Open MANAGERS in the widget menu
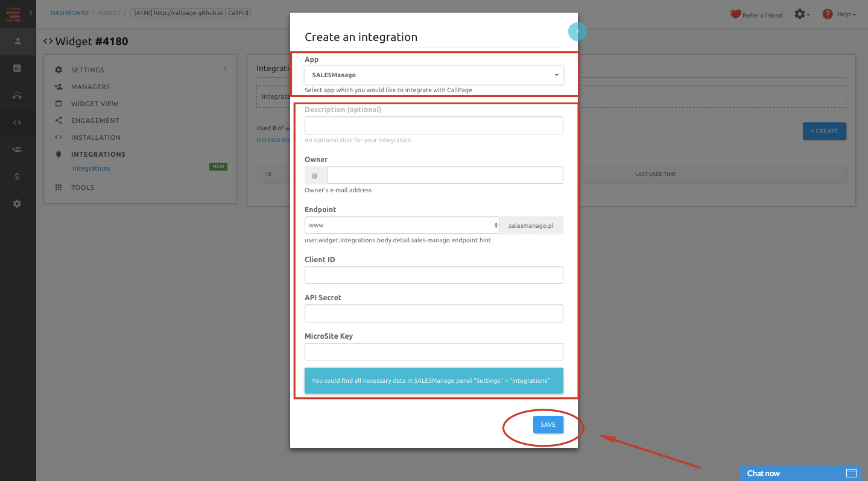 click(90, 87)
